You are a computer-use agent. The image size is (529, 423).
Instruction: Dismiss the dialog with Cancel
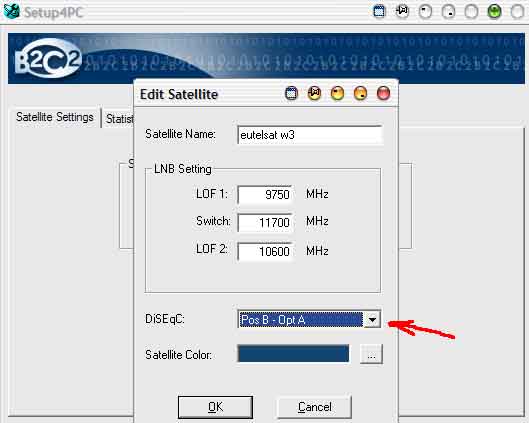(314, 407)
